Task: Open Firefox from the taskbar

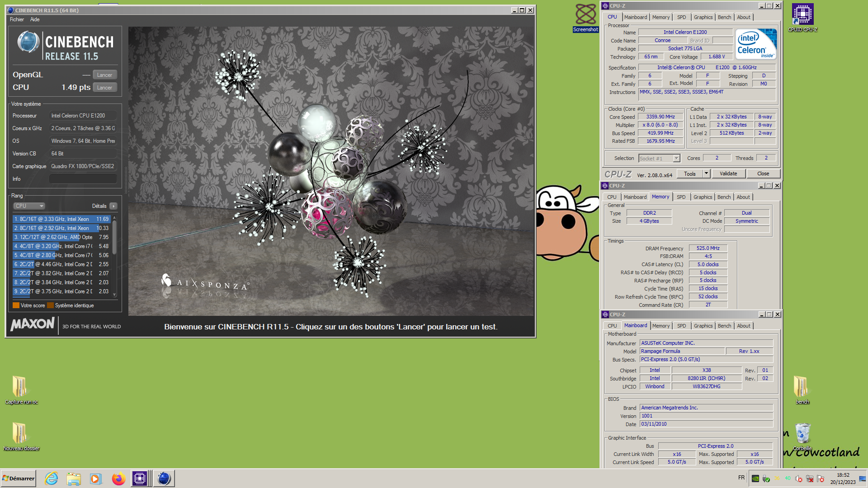Action: click(118, 479)
